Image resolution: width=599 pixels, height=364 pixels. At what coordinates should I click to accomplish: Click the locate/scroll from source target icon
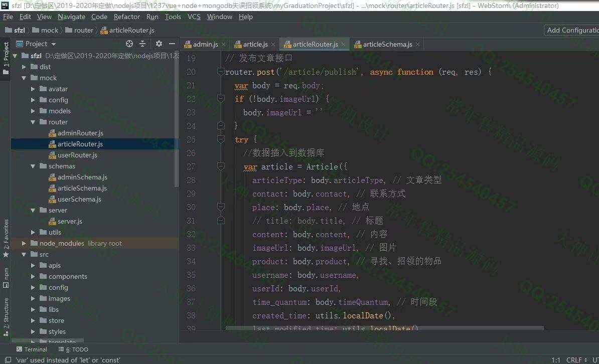[129, 44]
